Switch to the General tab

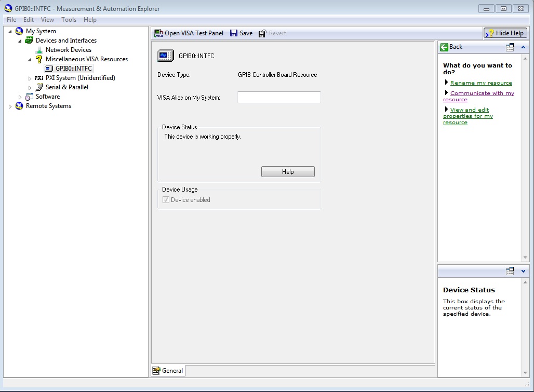tap(168, 371)
